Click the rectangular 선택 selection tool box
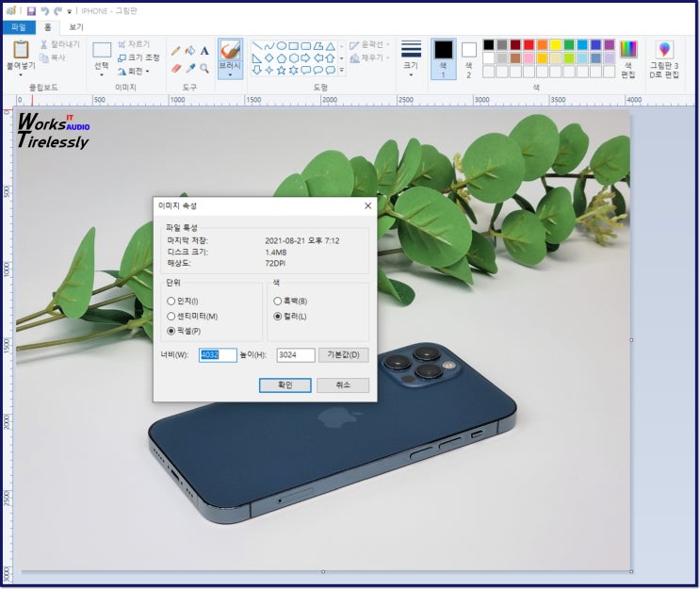This screenshot has height=589, width=700. [x=102, y=50]
